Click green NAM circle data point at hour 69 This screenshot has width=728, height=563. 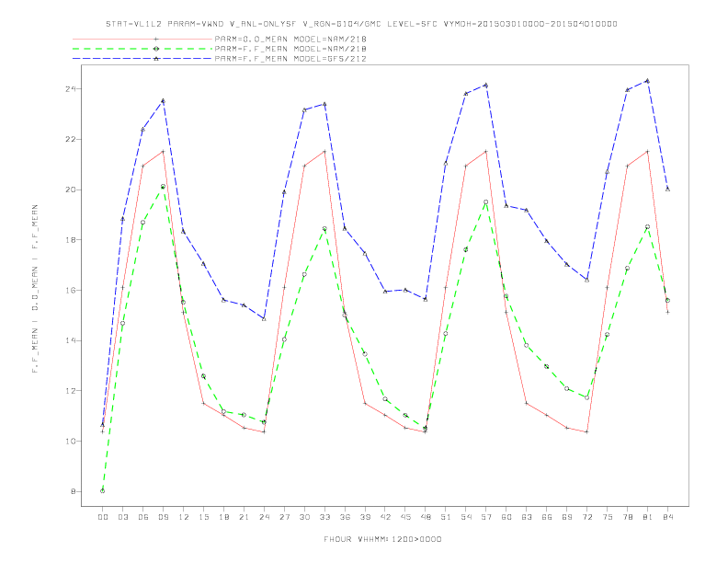[567, 388]
